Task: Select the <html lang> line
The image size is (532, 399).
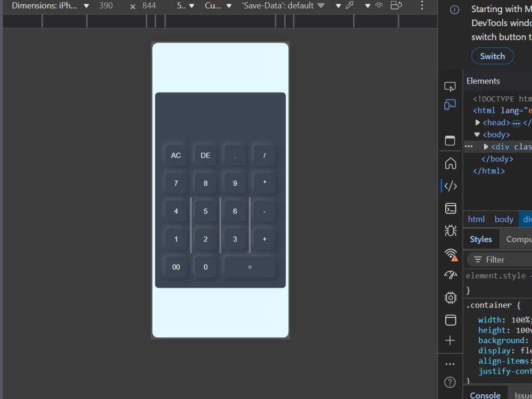Action: point(503,110)
